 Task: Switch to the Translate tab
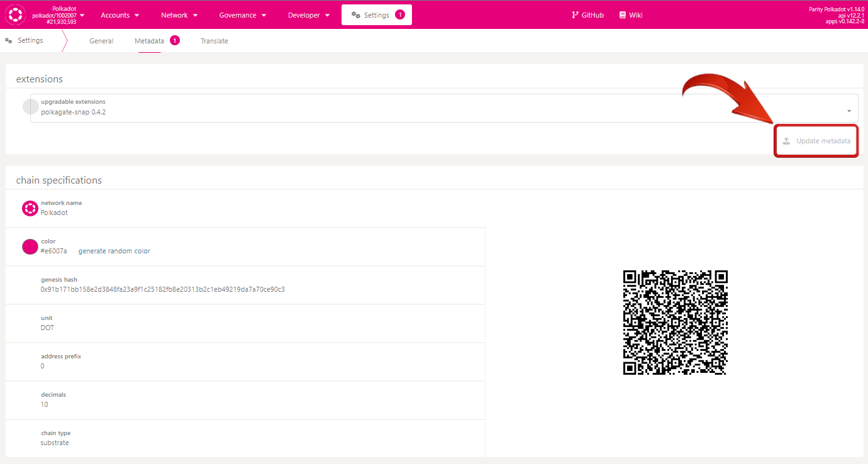(214, 41)
